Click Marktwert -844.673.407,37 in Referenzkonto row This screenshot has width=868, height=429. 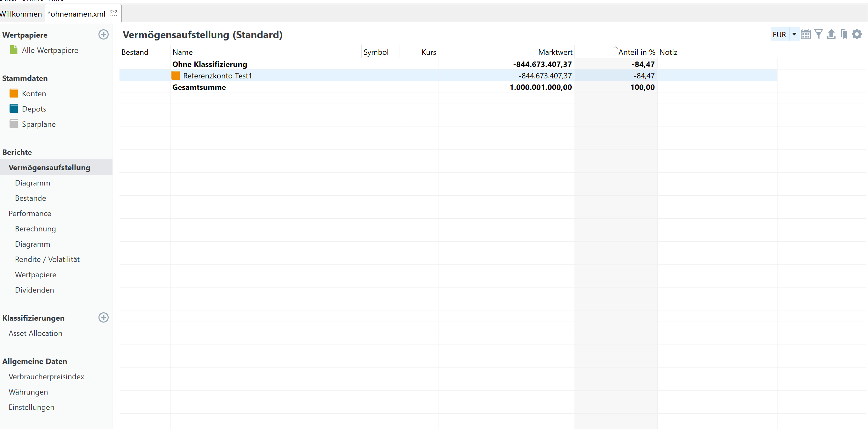[545, 76]
